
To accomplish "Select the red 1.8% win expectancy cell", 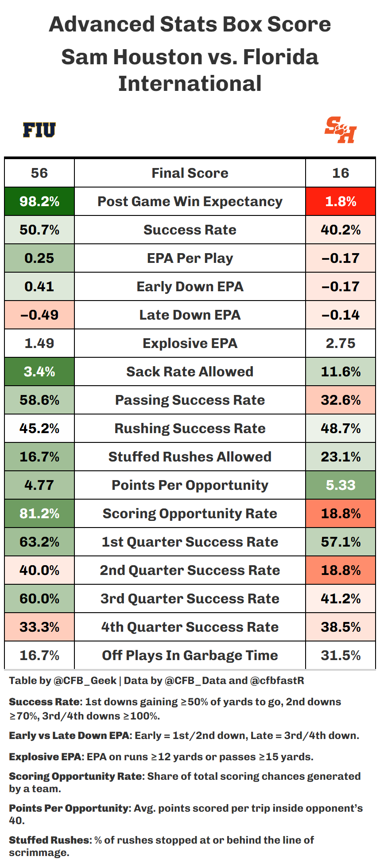I will pos(340,202).
